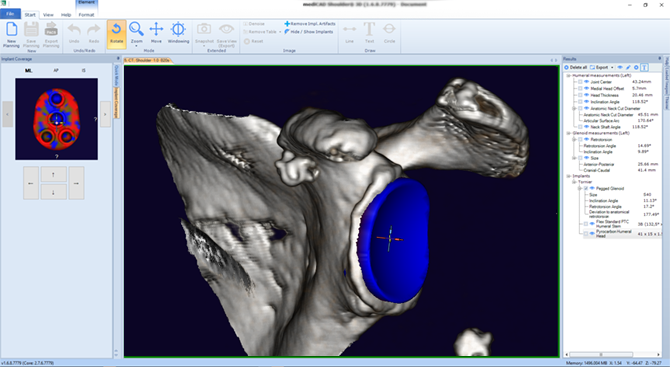Click the Delete all button
This screenshot has width=670, height=367.
576,68
